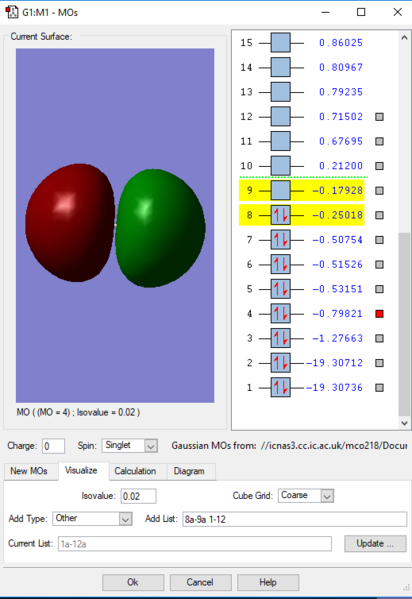Select the HOMO orbital box for MO 8
Image resolution: width=412 pixels, height=599 pixels.
(281, 215)
